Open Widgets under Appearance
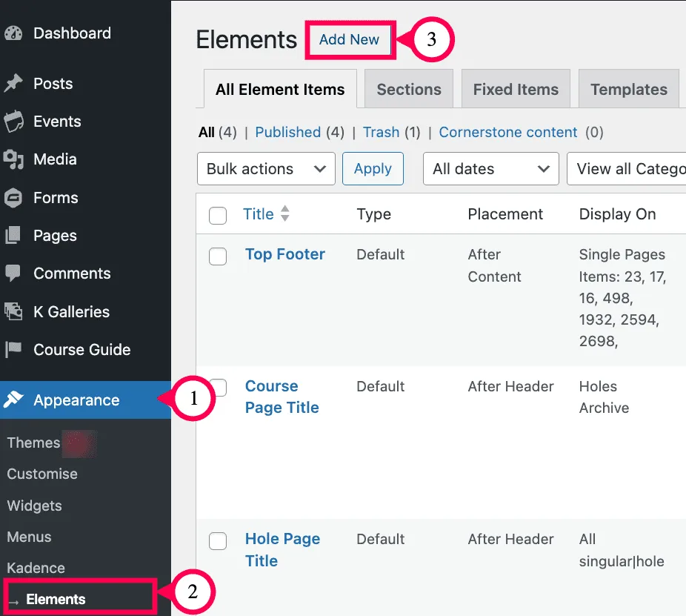This screenshot has width=686, height=616. coord(35,506)
